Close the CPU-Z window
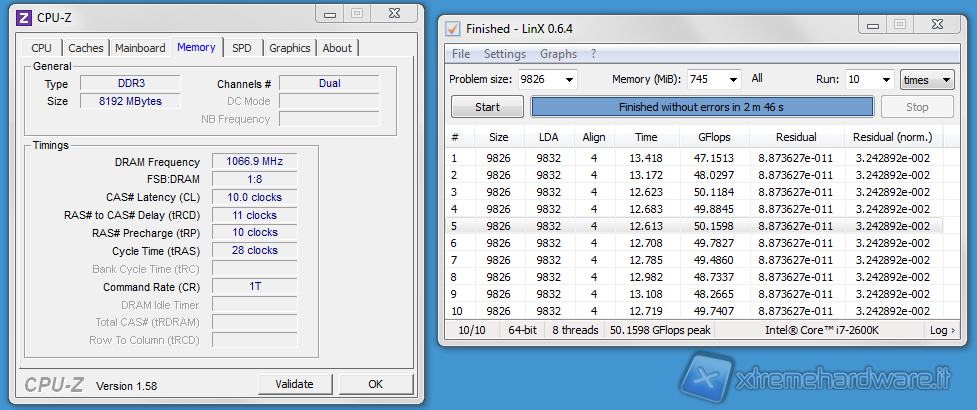The image size is (977, 410). tap(395, 13)
